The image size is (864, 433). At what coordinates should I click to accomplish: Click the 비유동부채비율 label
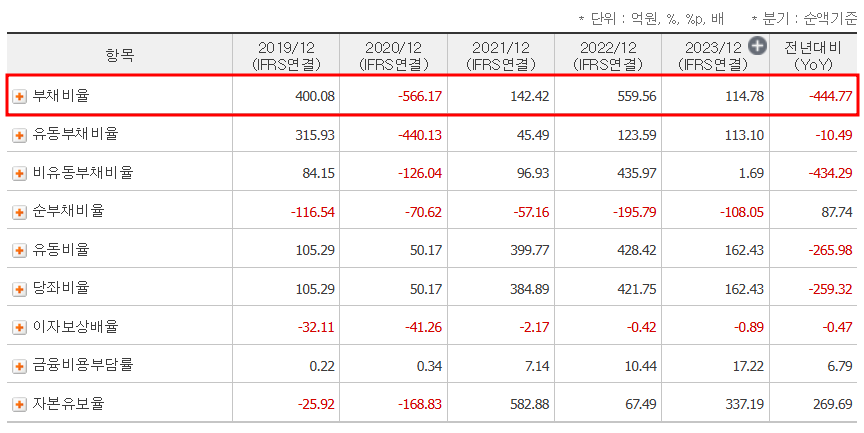(83, 172)
